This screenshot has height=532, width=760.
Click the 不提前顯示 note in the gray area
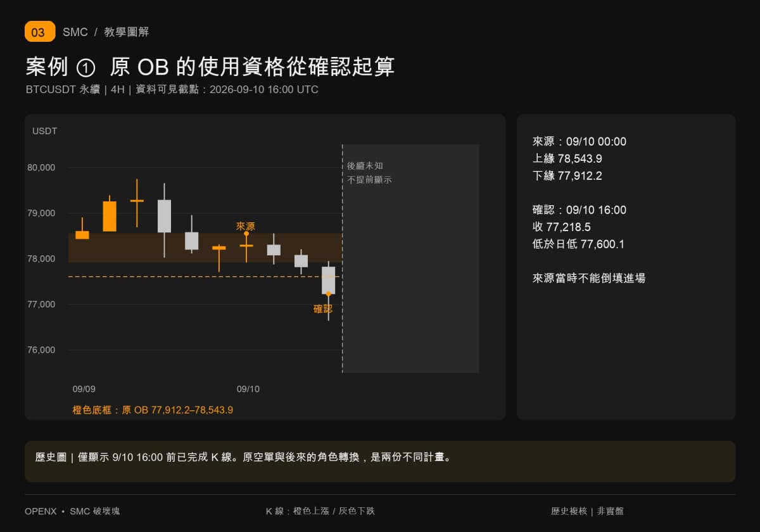click(x=369, y=180)
